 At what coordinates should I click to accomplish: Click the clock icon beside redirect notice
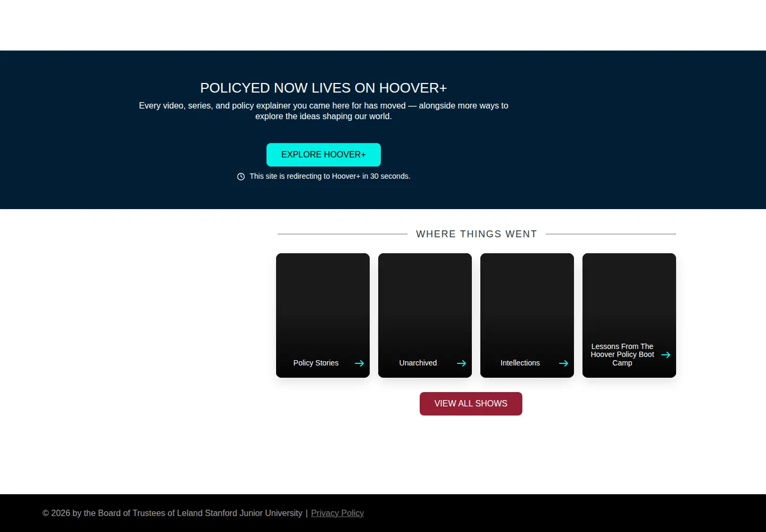click(x=241, y=177)
